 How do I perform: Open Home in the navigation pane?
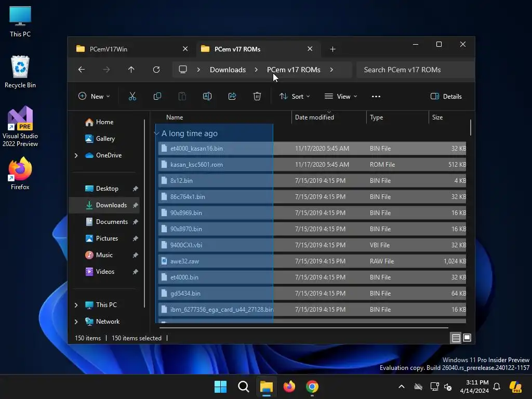point(104,122)
